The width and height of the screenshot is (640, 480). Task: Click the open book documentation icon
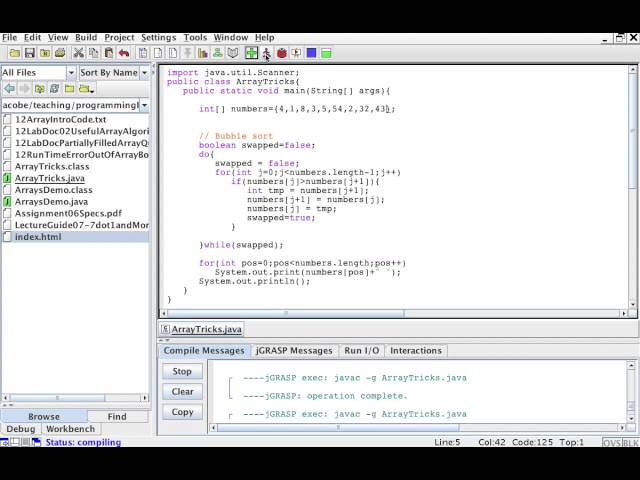tap(233, 53)
